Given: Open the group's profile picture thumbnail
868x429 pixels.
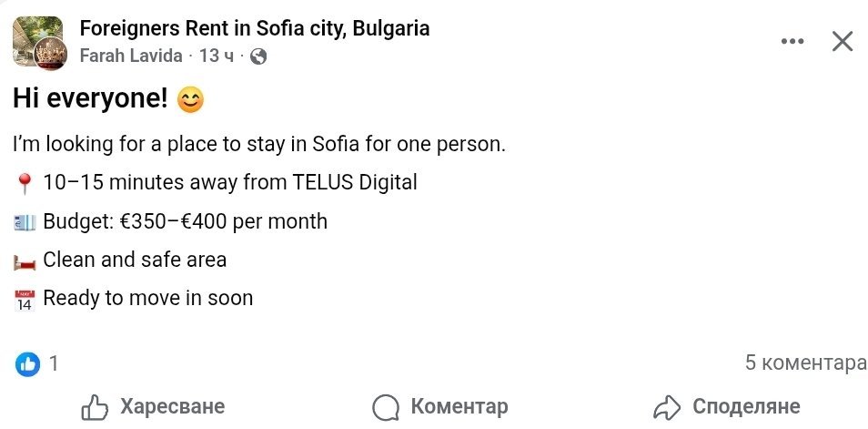Looking at the screenshot, I should [x=38, y=42].
